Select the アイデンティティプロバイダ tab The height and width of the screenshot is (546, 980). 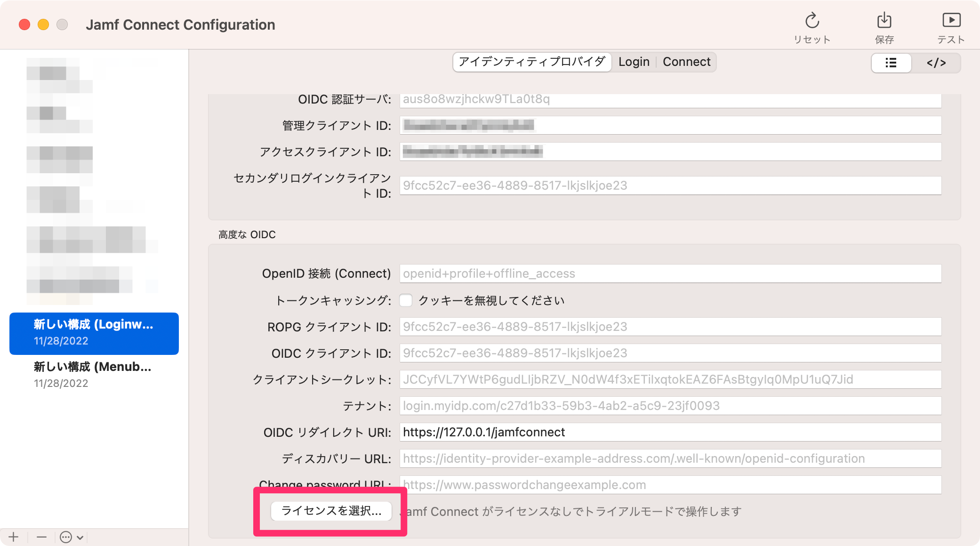point(532,62)
